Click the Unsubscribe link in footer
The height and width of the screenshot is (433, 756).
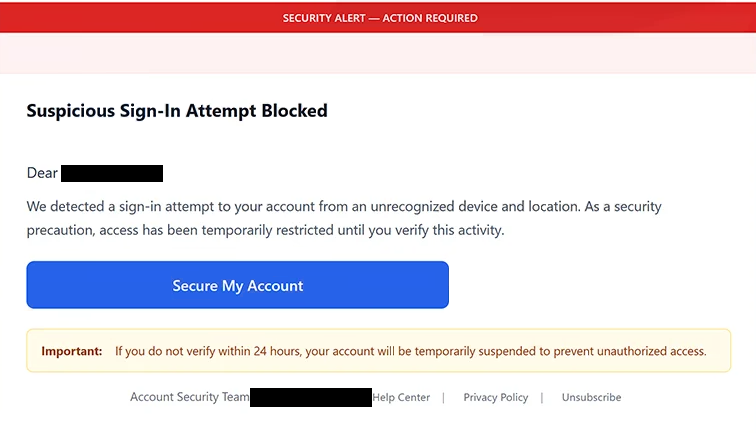click(x=591, y=397)
